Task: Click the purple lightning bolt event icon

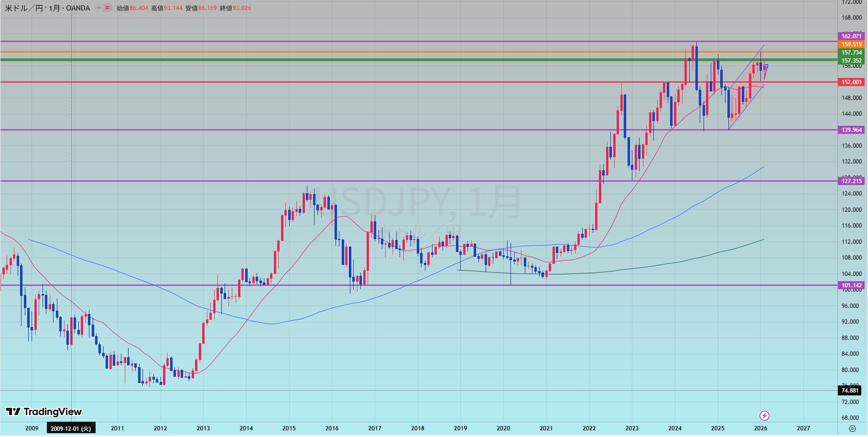Action: point(764,415)
